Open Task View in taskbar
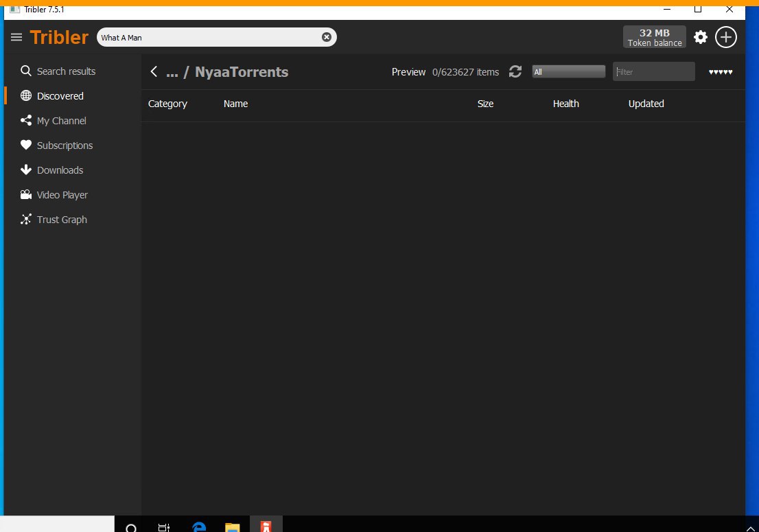Screen dimensions: 759x532 164,527
